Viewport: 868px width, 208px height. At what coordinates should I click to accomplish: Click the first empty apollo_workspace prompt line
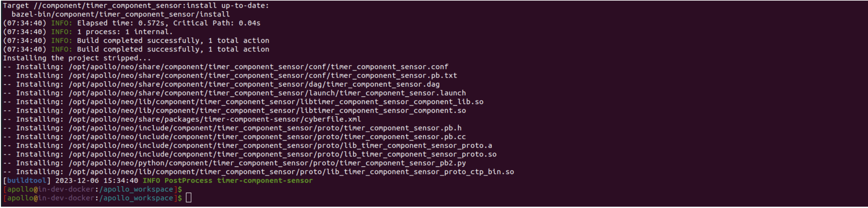[93, 190]
